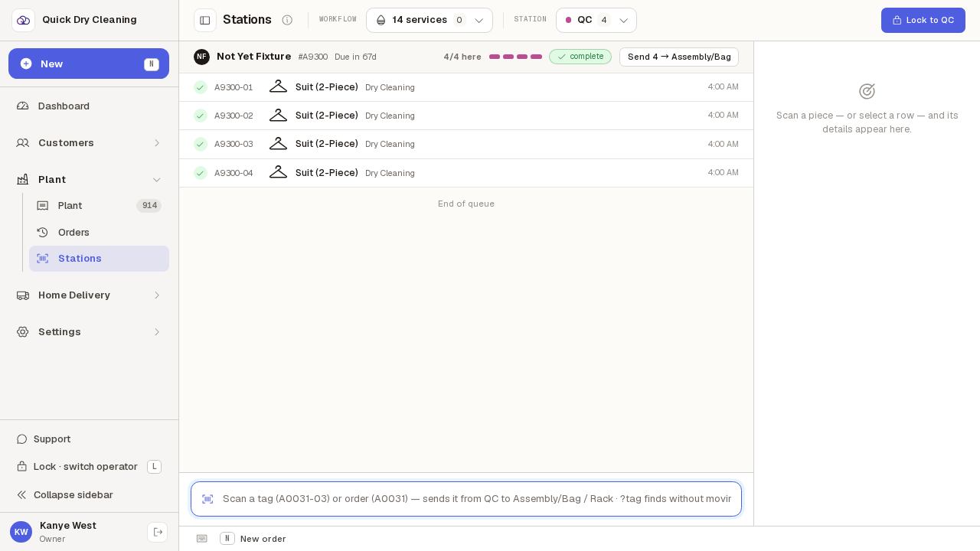Focus the scan tag or order input field

(x=466, y=499)
